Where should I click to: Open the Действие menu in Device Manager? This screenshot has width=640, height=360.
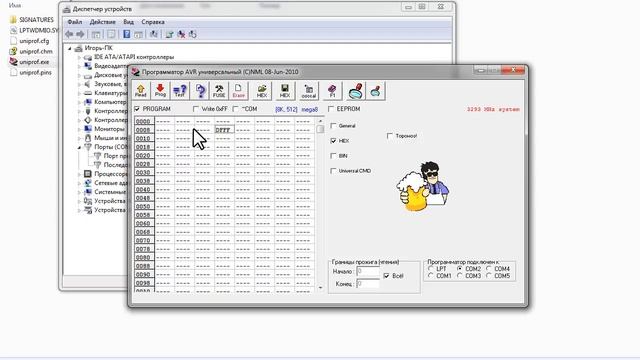[102, 22]
